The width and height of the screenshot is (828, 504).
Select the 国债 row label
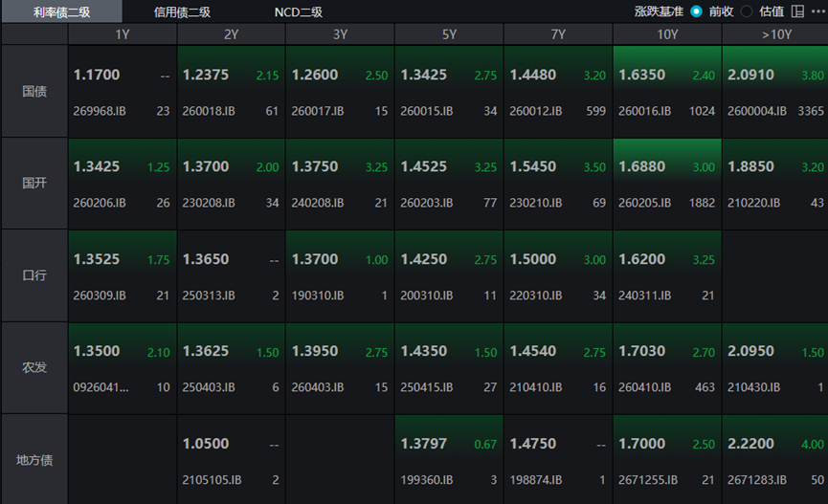coord(34,91)
